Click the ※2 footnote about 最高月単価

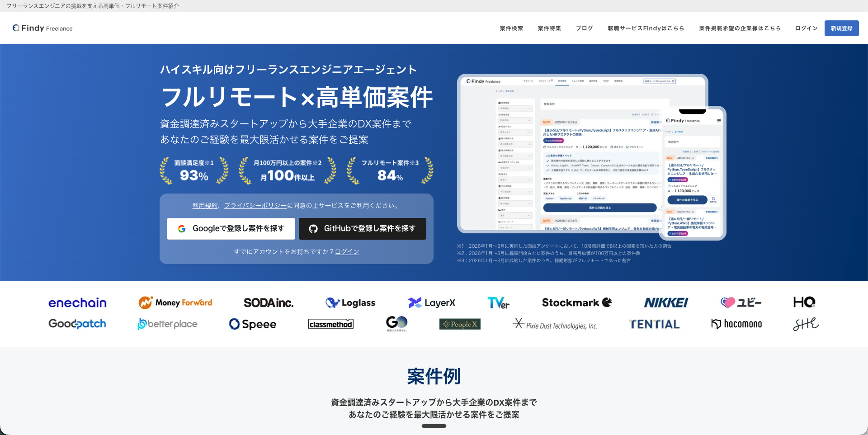pyautogui.click(x=548, y=253)
